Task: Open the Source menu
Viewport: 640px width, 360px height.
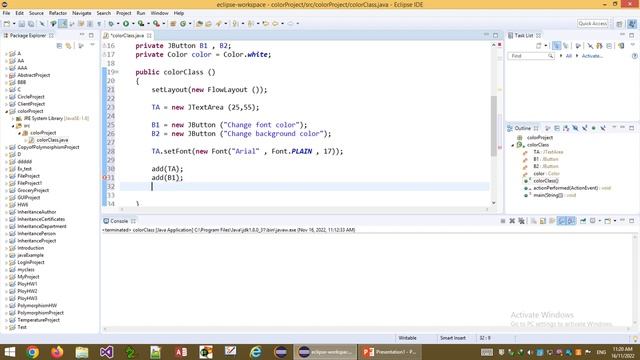Action: point(36,13)
